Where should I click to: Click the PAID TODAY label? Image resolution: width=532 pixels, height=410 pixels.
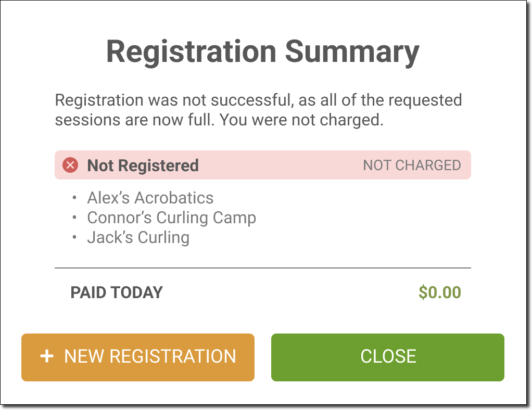point(117,292)
